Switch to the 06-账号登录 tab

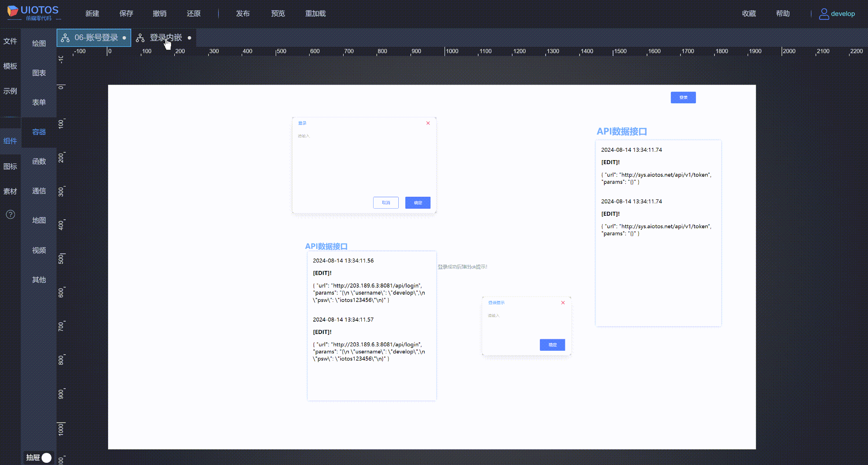(94, 38)
